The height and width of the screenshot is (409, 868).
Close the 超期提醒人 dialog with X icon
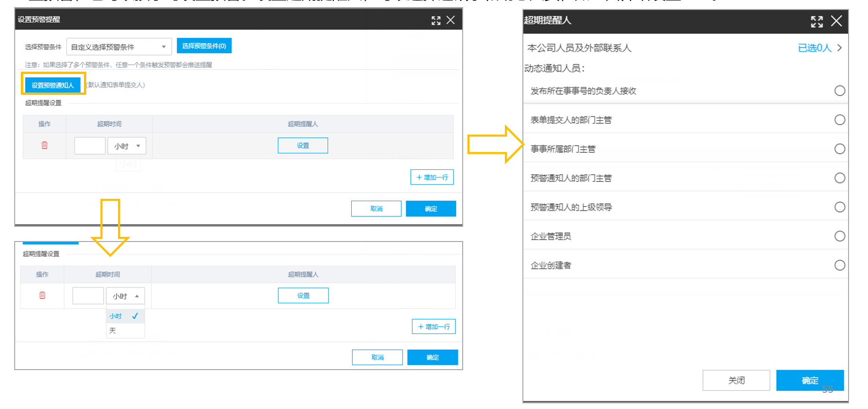coord(837,21)
